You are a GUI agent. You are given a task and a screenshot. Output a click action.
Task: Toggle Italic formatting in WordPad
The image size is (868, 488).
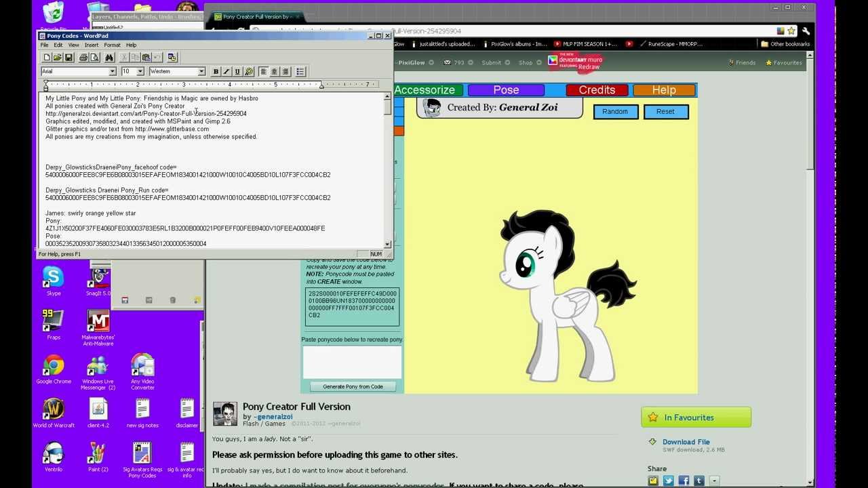(226, 72)
